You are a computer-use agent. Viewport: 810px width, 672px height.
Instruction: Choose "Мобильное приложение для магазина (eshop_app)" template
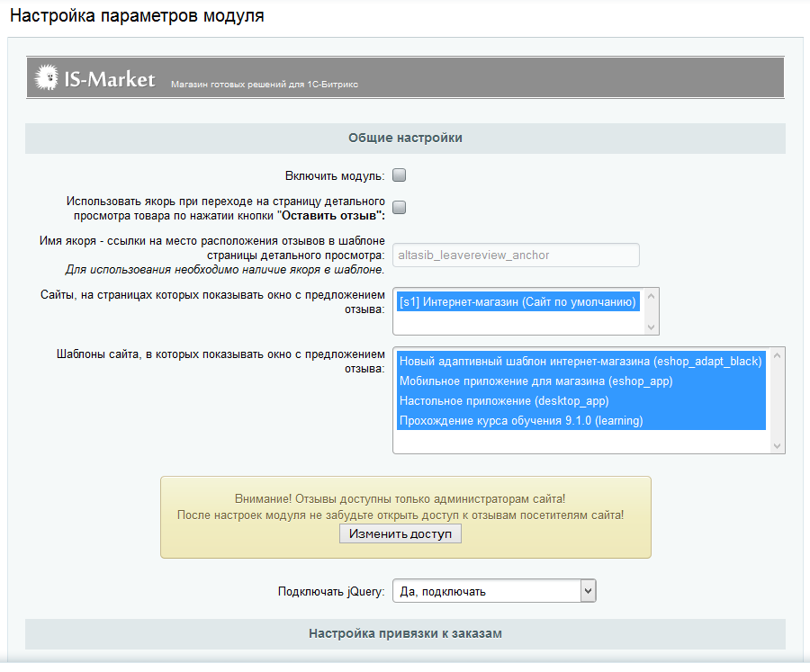tap(535, 381)
